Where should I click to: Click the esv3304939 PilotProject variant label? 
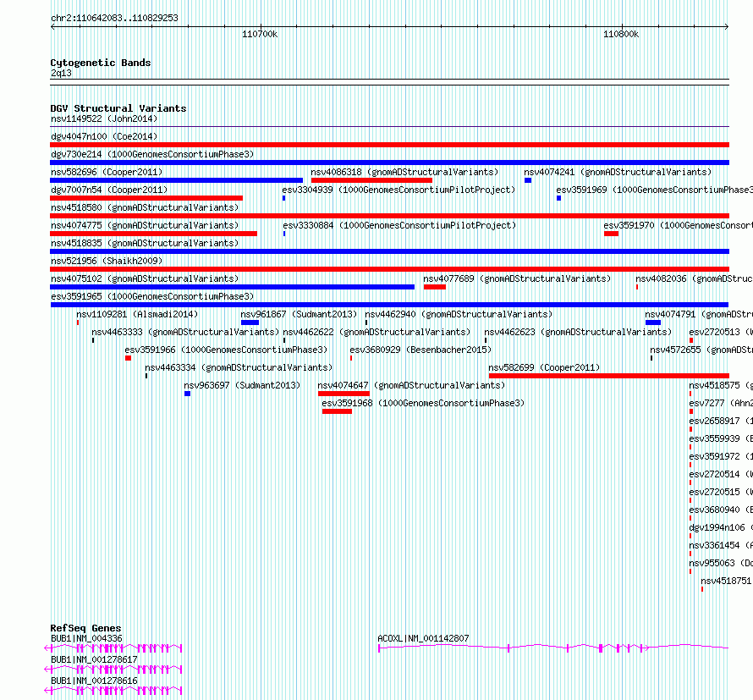point(398,190)
